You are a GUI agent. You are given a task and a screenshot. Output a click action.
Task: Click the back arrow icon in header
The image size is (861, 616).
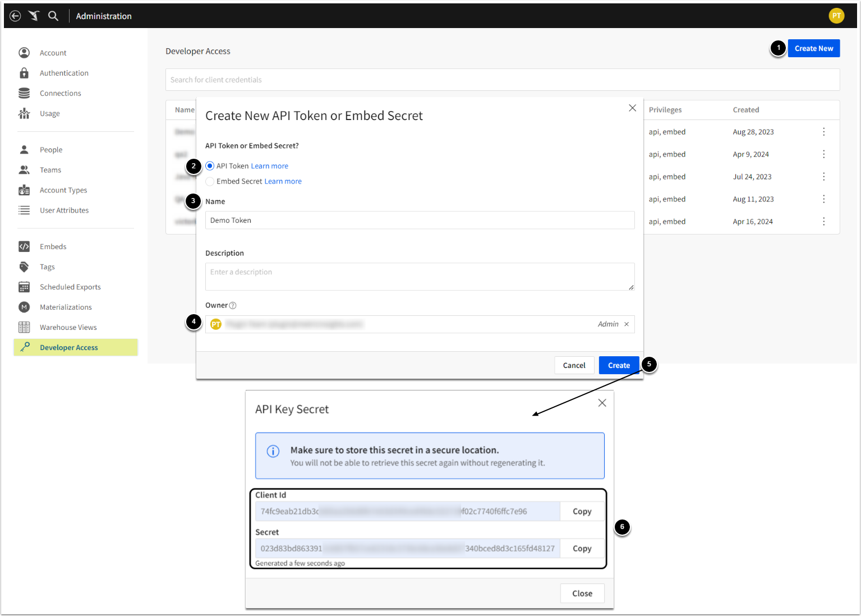16,16
